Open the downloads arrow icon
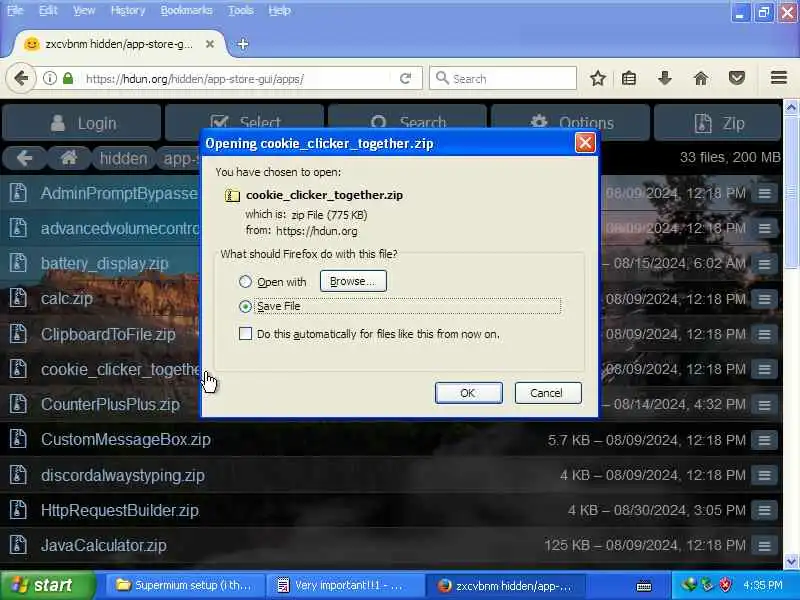Screen dimensions: 800x600 [664, 79]
